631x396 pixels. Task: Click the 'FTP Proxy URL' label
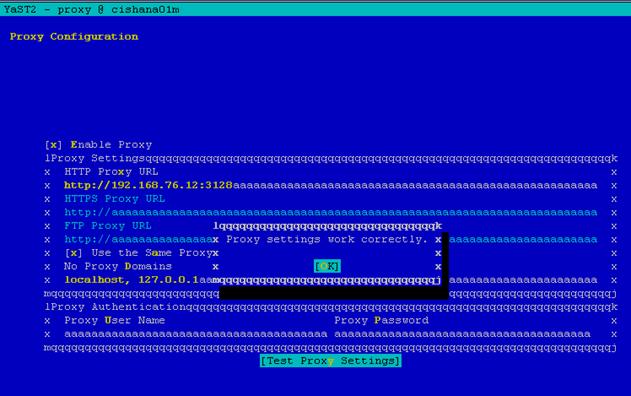click(108, 226)
